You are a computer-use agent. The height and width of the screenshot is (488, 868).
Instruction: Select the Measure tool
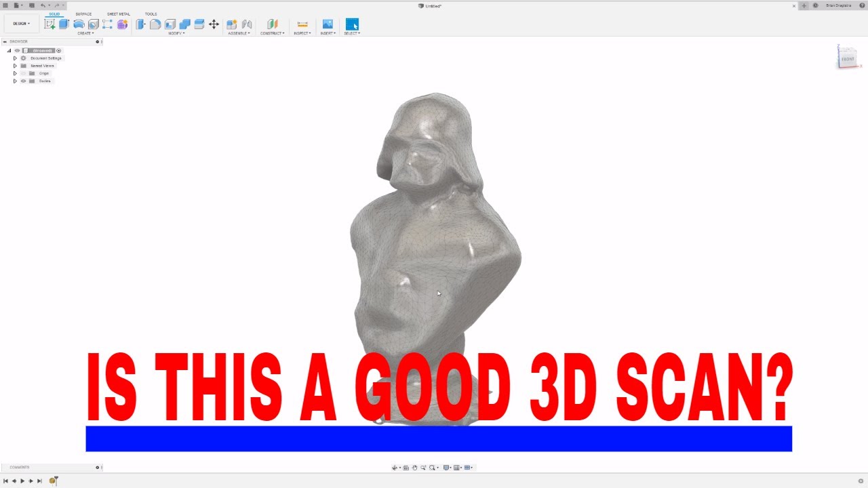302,24
